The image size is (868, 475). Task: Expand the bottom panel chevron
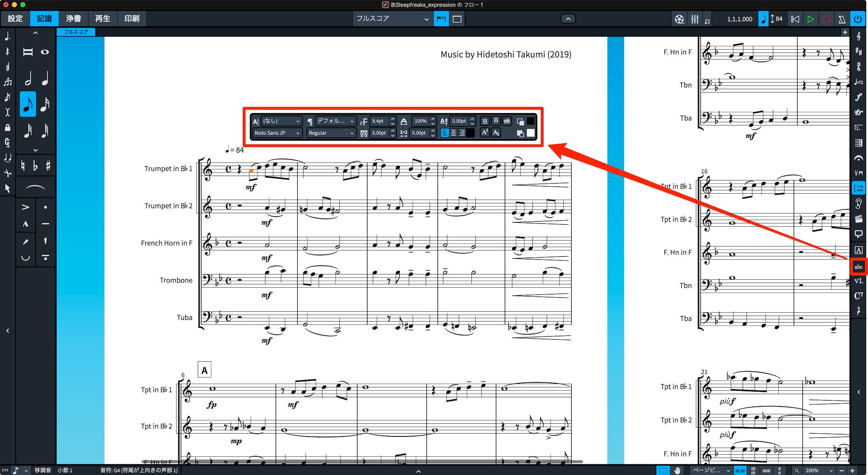coord(418,471)
